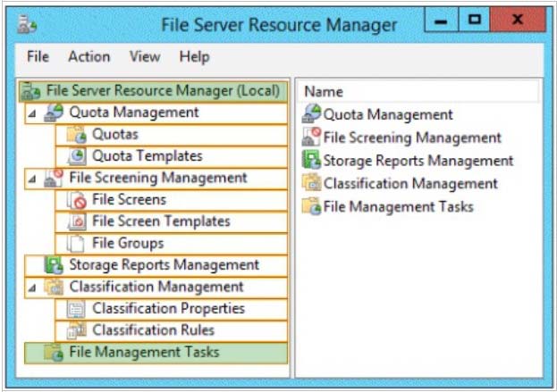Select the File Screen Templates tree label
The image size is (557, 392).
[161, 221]
